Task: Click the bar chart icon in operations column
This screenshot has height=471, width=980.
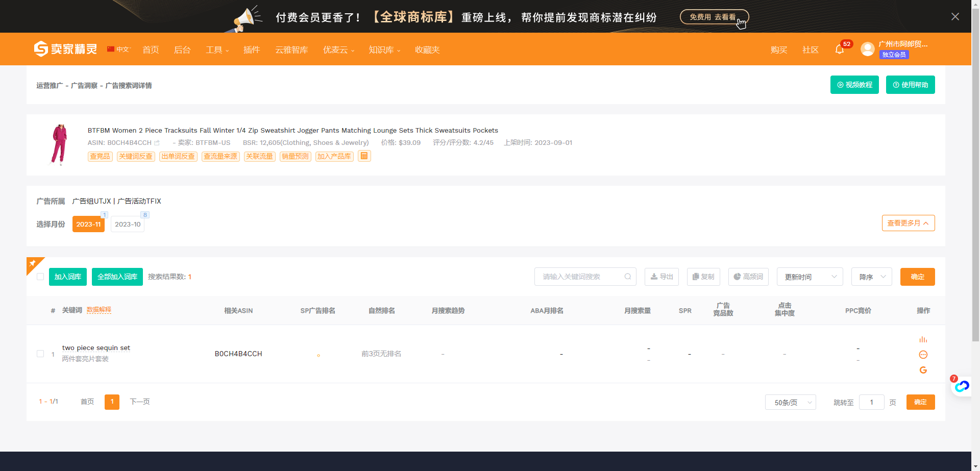Action: [923, 339]
